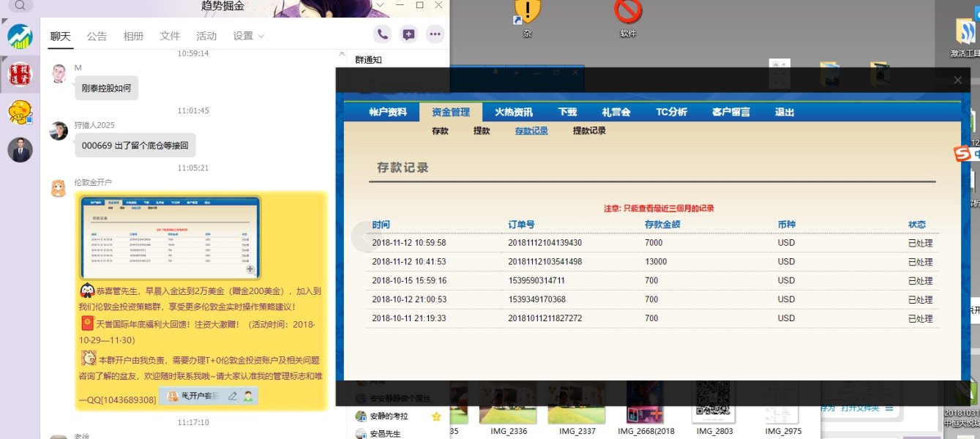Select the stock chart arrow avatar in sidebar
980x439 pixels.
(20, 37)
